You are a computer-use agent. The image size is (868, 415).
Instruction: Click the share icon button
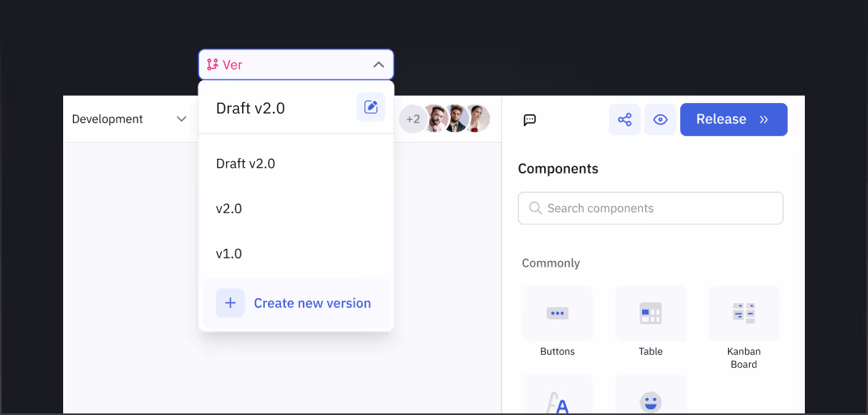tap(624, 120)
